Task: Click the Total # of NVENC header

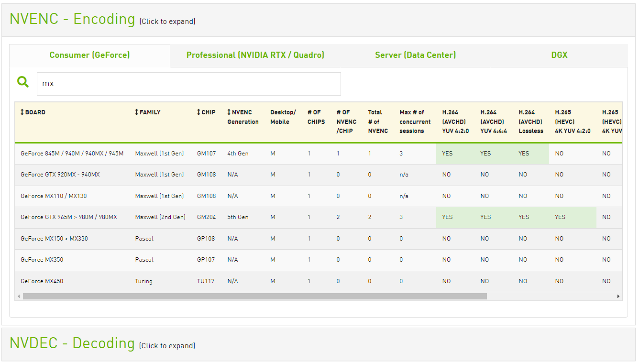Action: [x=378, y=121]
